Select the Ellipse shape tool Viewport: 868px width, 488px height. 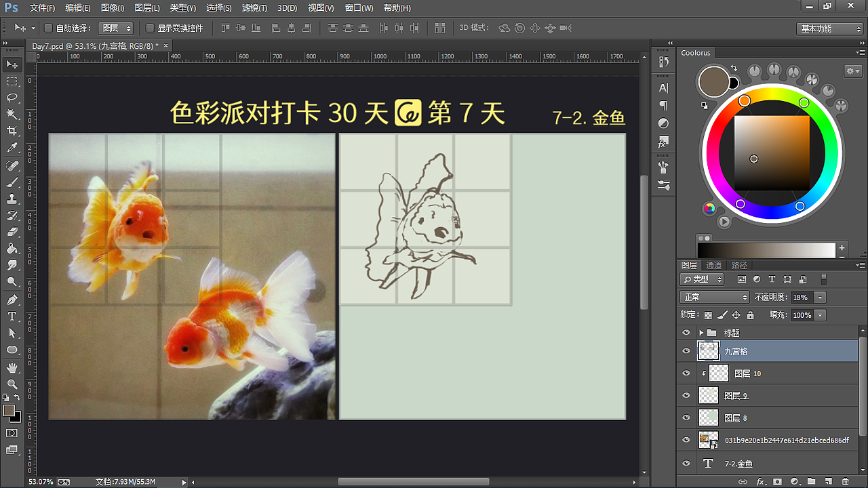(x=12, y=350)
